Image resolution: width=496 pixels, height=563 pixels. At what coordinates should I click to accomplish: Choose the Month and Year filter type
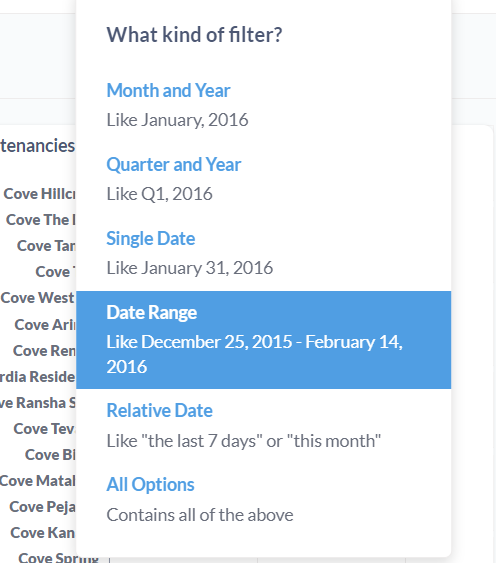(263, 104)
